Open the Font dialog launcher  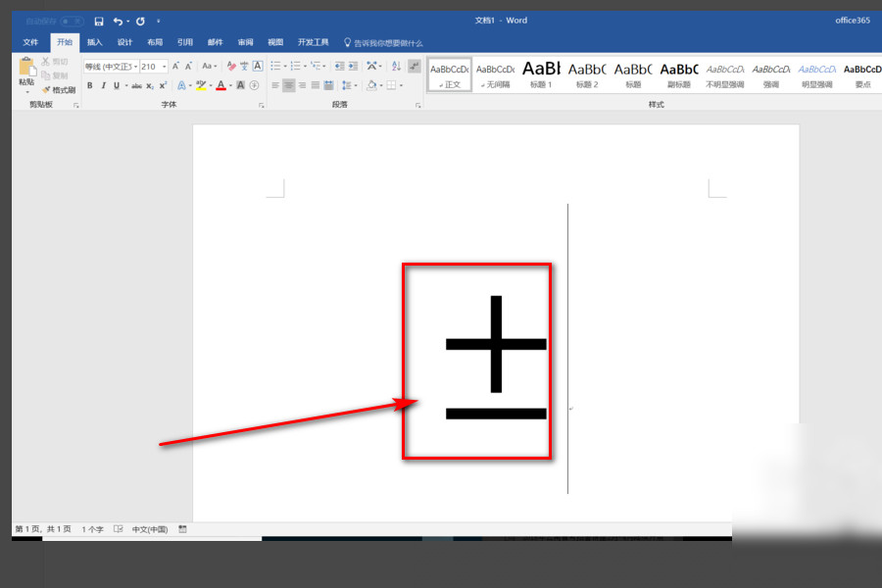point(262,105)
